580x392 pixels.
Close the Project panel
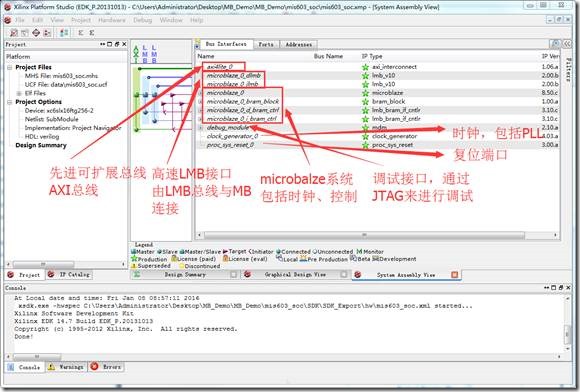124,44
